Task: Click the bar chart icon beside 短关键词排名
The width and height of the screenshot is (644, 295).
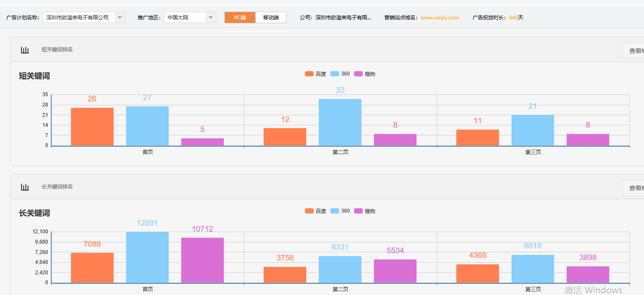Action: coord(25,50)
